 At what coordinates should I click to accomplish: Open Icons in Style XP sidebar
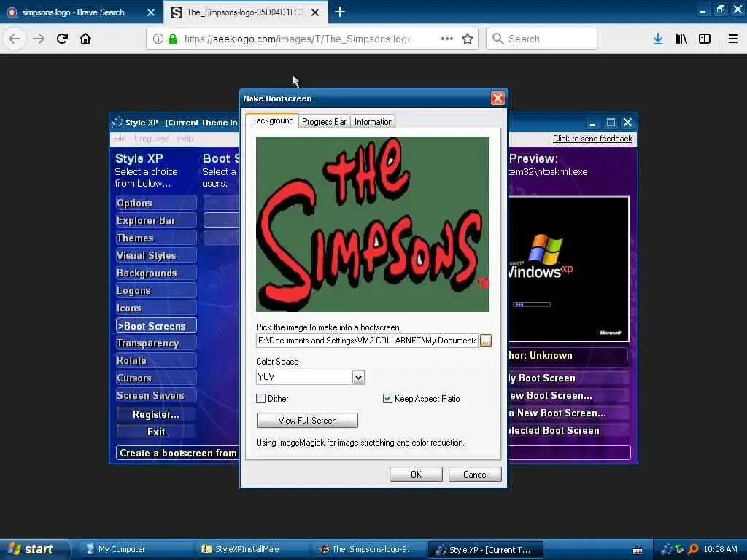tap(156, 308)
